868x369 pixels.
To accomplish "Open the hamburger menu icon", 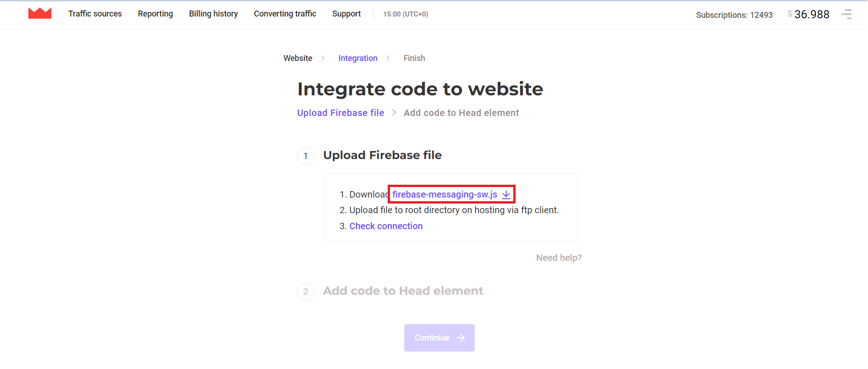I will [846, 14].
